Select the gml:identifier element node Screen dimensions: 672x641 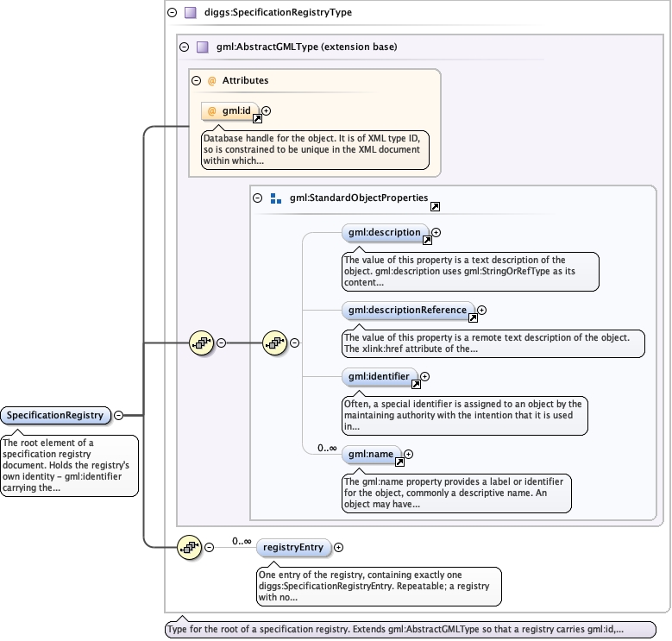(x=380, y=376)
